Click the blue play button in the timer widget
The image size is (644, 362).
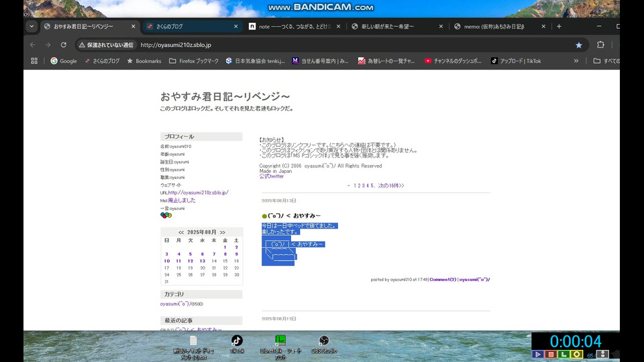coord(537,354)
